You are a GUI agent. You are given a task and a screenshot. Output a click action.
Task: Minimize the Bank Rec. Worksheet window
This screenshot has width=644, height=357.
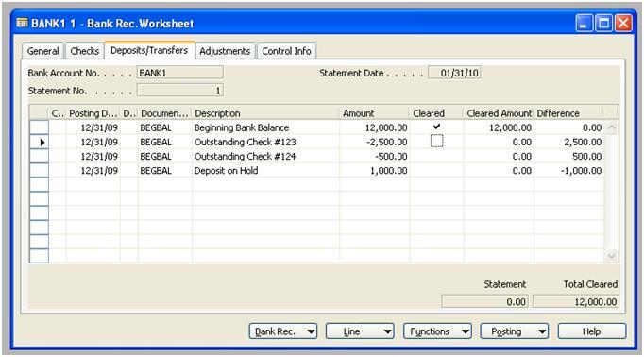click(x=584, y=23)
